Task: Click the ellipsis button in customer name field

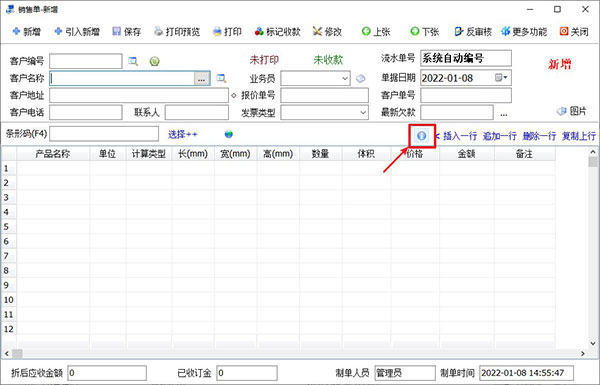Action: click(202, 79)
